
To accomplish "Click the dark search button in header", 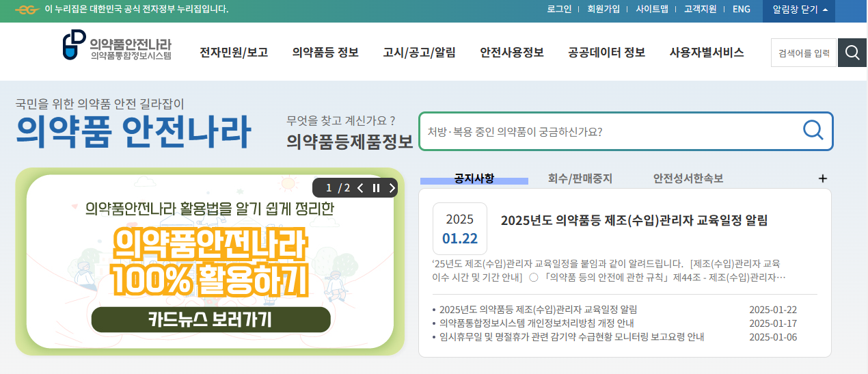I will click(852, 53).
